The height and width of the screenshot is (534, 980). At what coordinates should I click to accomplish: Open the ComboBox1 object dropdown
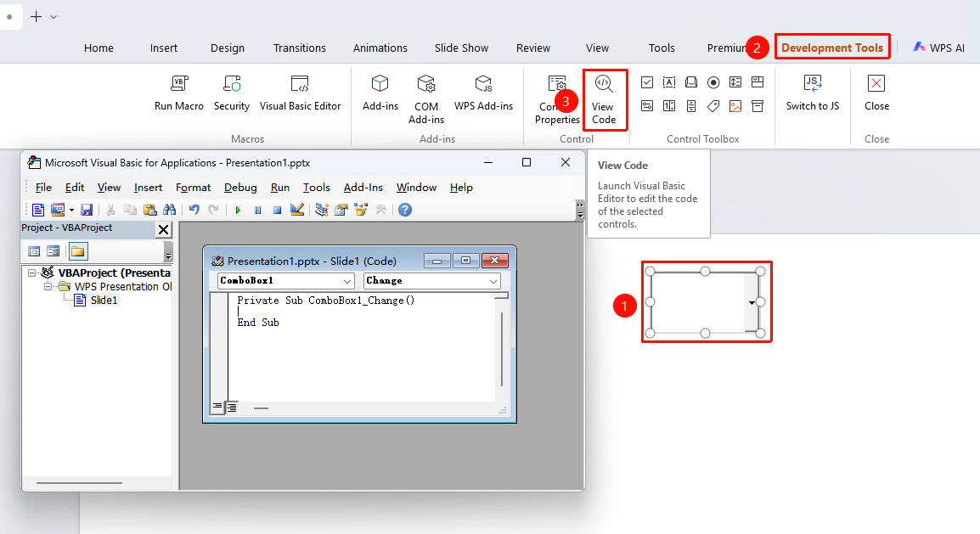(x=285, y=281)
